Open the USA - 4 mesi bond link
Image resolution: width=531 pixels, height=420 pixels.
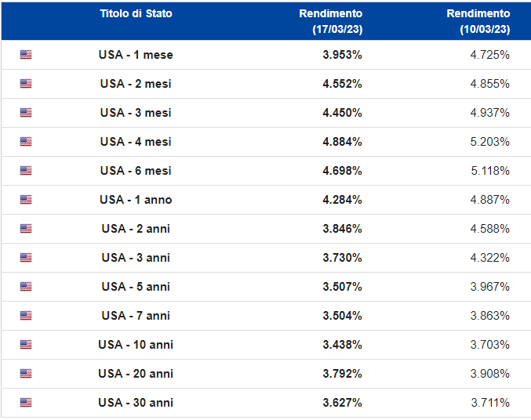point(136,142)
